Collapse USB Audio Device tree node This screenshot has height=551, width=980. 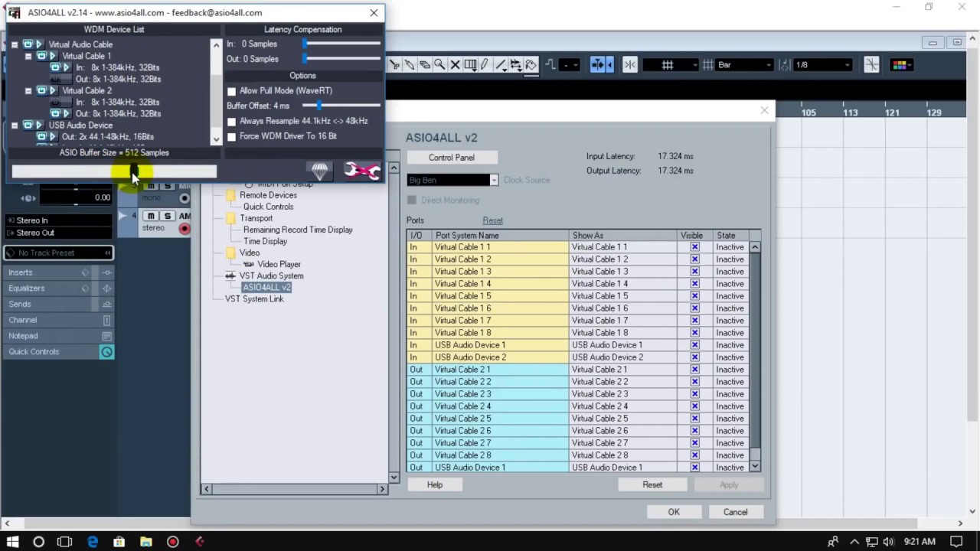[x=15, y=125]
